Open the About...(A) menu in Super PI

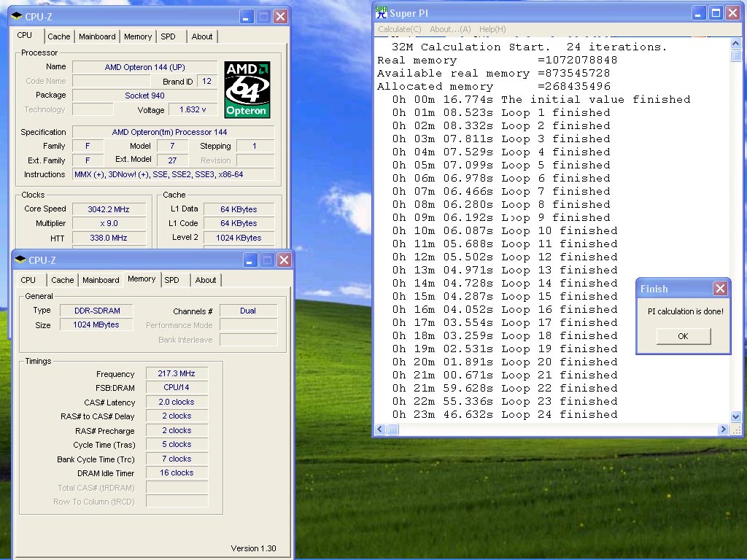[x=450, y=29]
